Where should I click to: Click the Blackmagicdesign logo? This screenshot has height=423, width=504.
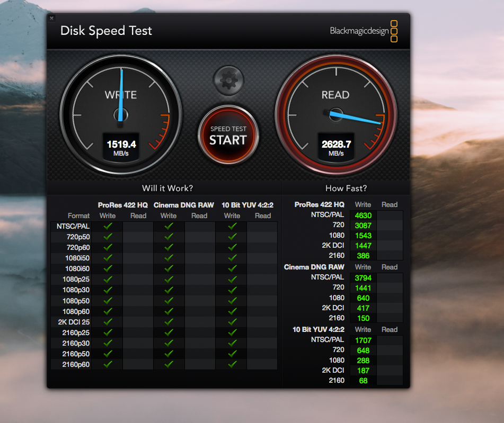(x=364, y=31)
